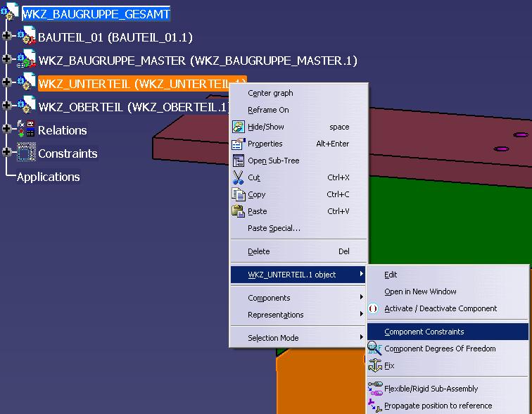Select Hide/Show menu entry text
The width and height of the screenshot is (532, 414).
pos(266,127)
